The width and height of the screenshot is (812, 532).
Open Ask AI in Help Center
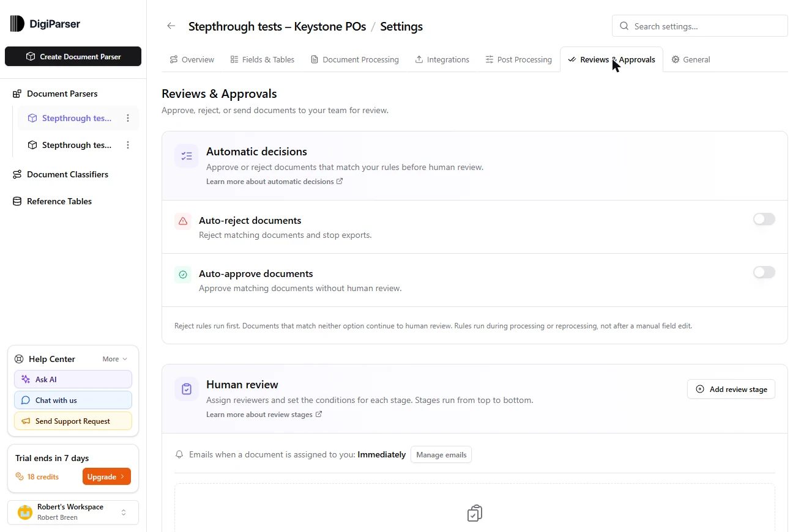(x=73, y=380)
